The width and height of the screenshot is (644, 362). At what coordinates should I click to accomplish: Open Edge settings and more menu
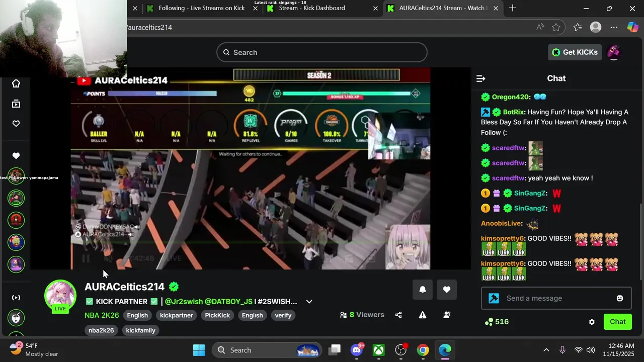pyautogui.click(x=614, y=27)
